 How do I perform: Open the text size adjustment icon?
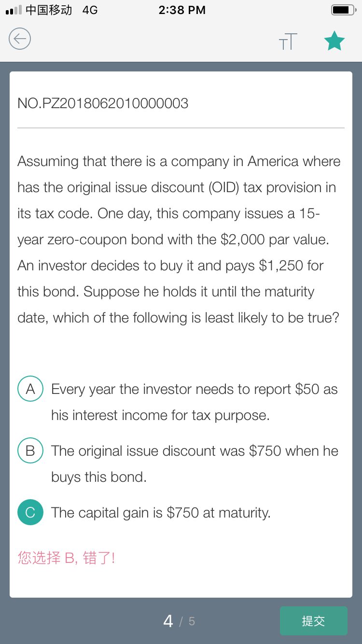[x=288, y=42]
